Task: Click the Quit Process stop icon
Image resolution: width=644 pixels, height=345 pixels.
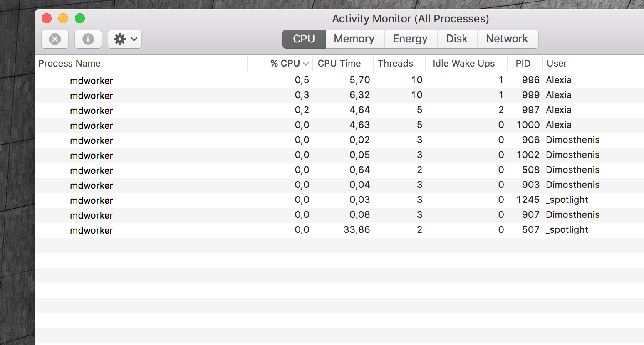Action: tap(55, 39)
